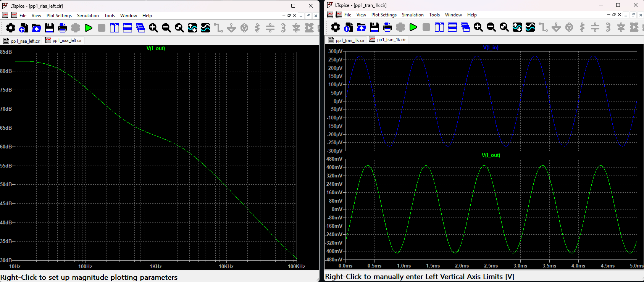Image resolution: width=644 pixels, height=282 pixels.
Task: Run simulation in pp1_riaa_left window
Action: pos(89,28)
